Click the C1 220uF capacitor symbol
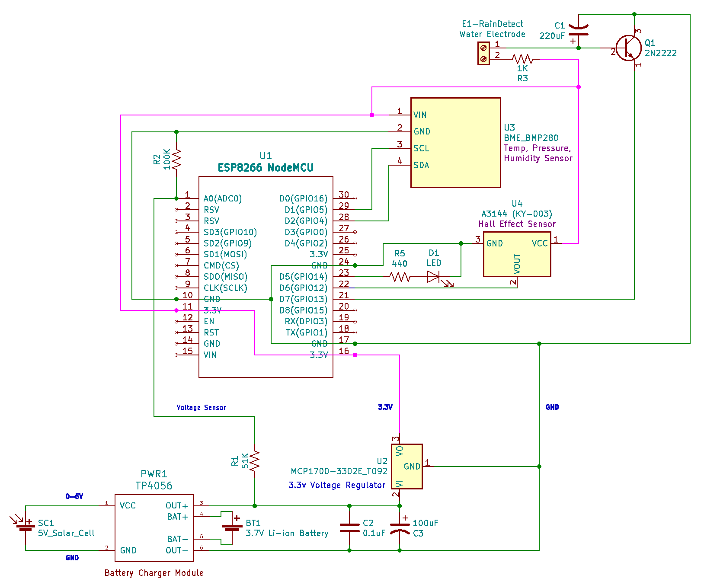 click(x=579, y=30)
